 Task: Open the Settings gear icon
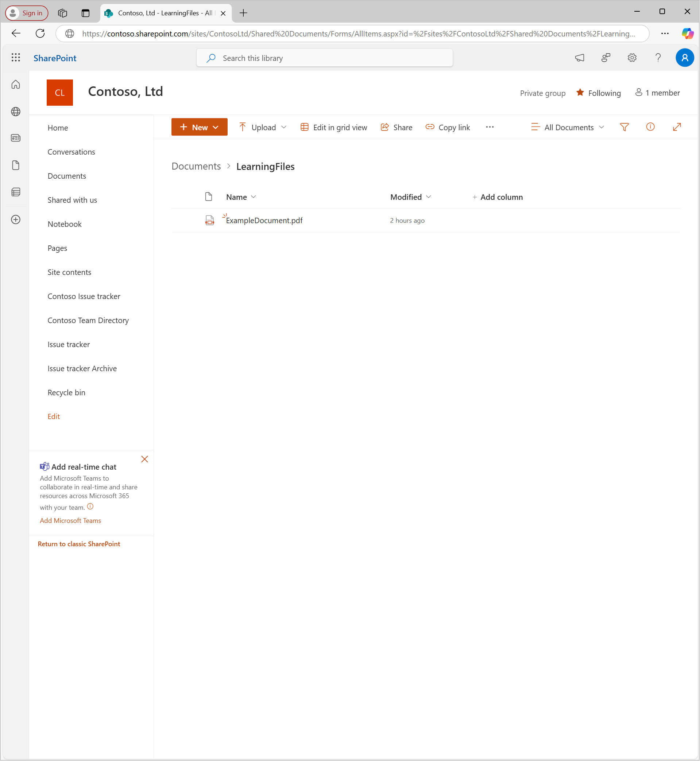point(632,58)
